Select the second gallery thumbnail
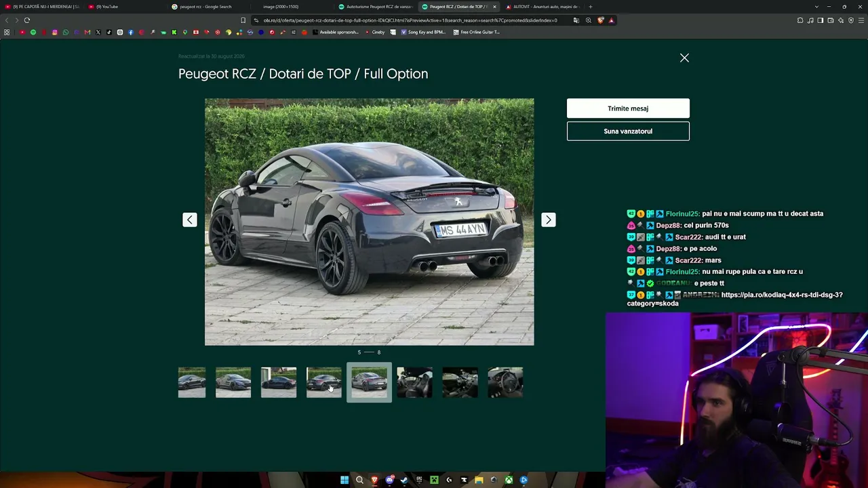The image size is (868, 488). point(233,382)
